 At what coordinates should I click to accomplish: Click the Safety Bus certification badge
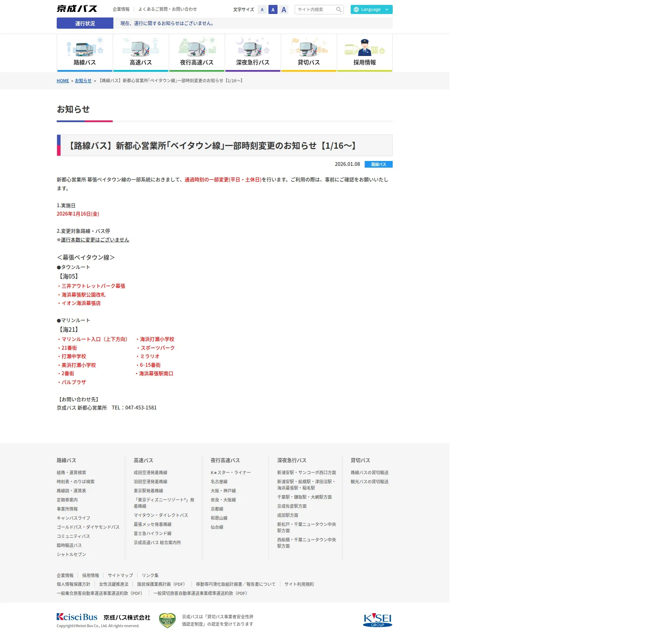coord(167,620)
